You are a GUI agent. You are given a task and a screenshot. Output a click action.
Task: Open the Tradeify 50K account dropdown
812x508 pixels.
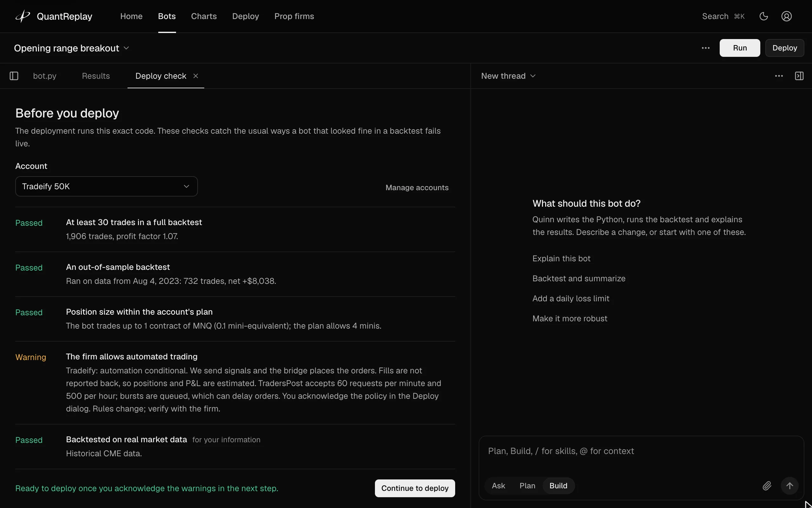coord(106,186)
